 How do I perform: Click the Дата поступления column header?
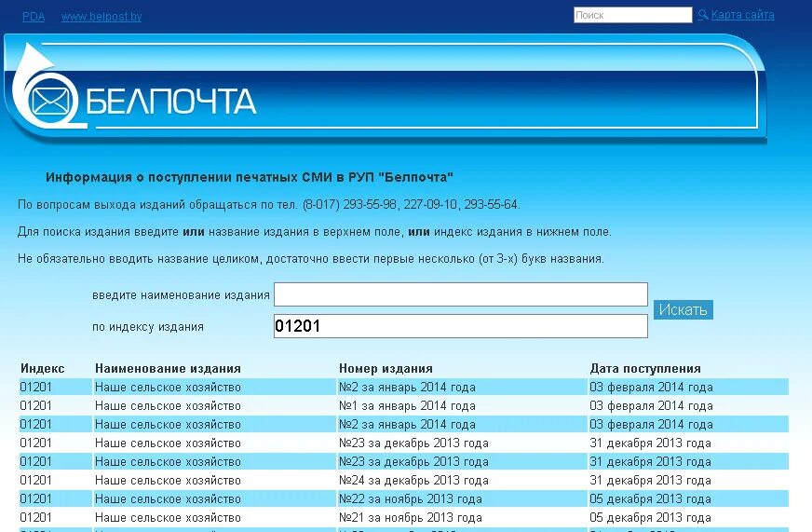pos(645,368)
